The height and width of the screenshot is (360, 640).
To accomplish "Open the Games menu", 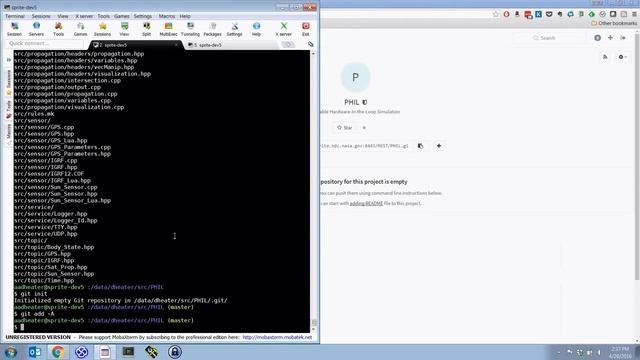I will tap(122, 16).
